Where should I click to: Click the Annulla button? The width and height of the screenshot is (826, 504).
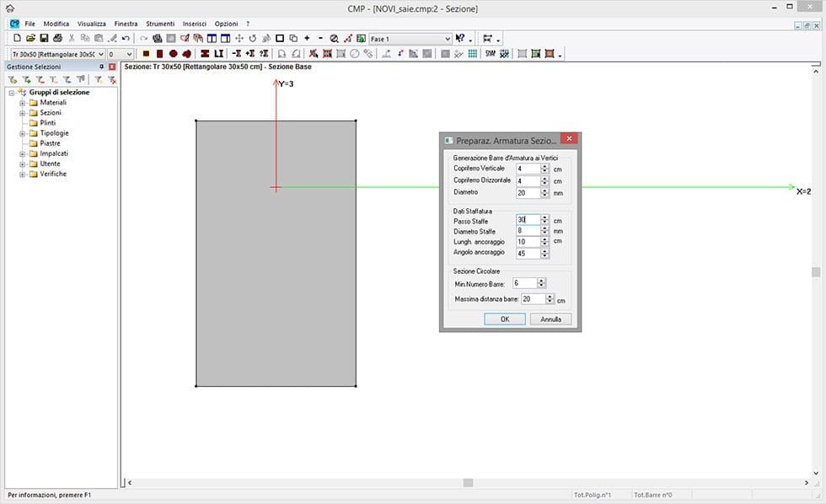550,319
